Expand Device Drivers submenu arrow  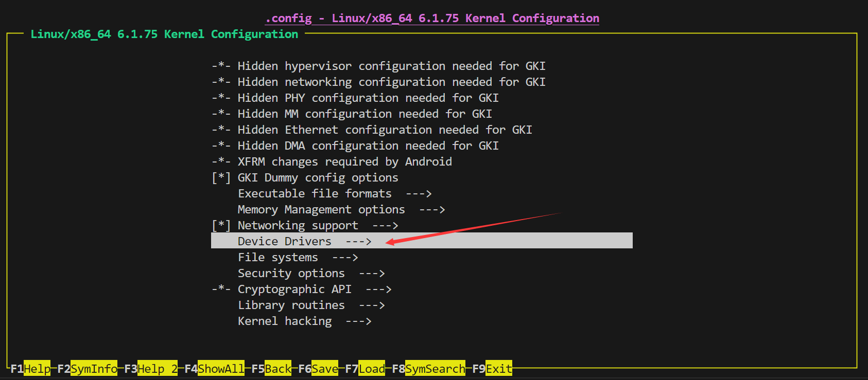coord(358,242)
